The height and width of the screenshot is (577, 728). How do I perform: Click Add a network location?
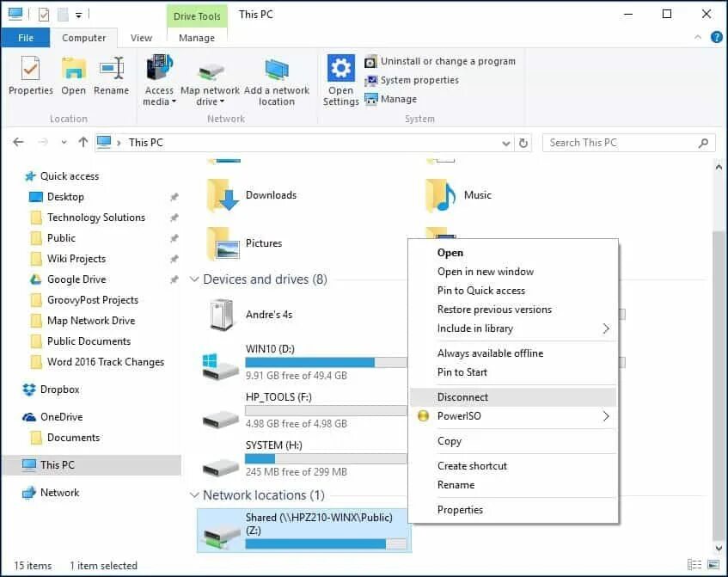tap(277, 80)
